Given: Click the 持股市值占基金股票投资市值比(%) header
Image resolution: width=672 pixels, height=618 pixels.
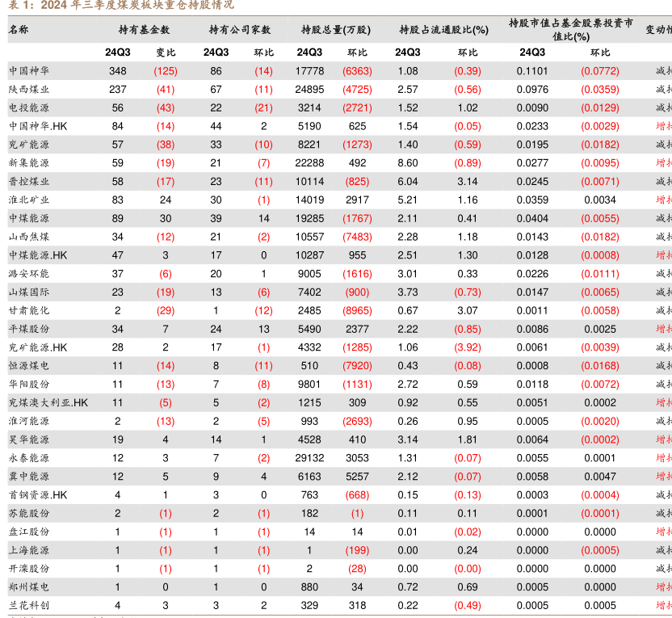Looking at the screenshot, I should [x=570, y=30].
